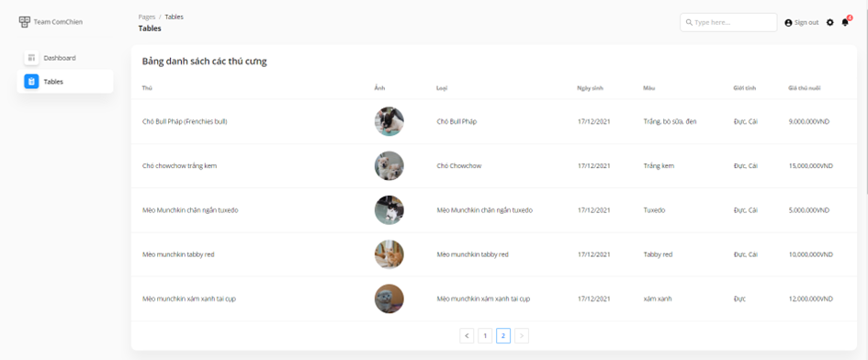This screenshot has height=360, width=868.
Task: Click the blue Tables icon in sidebar
Action: [31, 82]
